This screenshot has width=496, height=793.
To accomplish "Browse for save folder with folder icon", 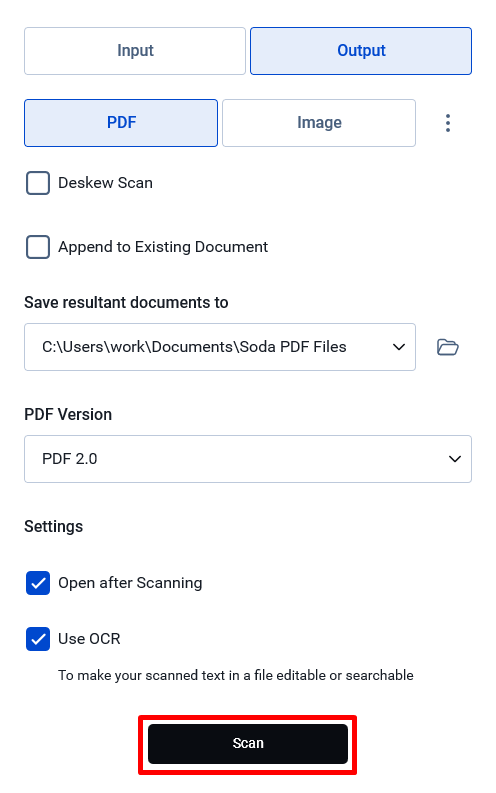I will [x=447, y=347].
